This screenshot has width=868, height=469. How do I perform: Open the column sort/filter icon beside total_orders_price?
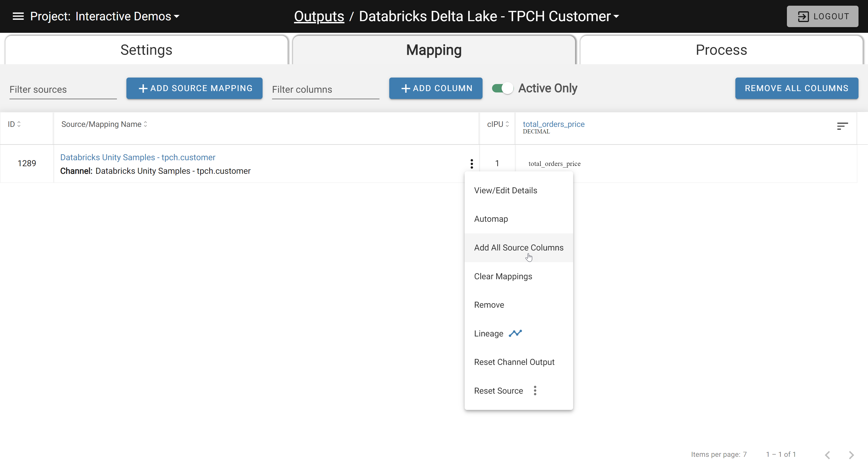coord(843,126)
